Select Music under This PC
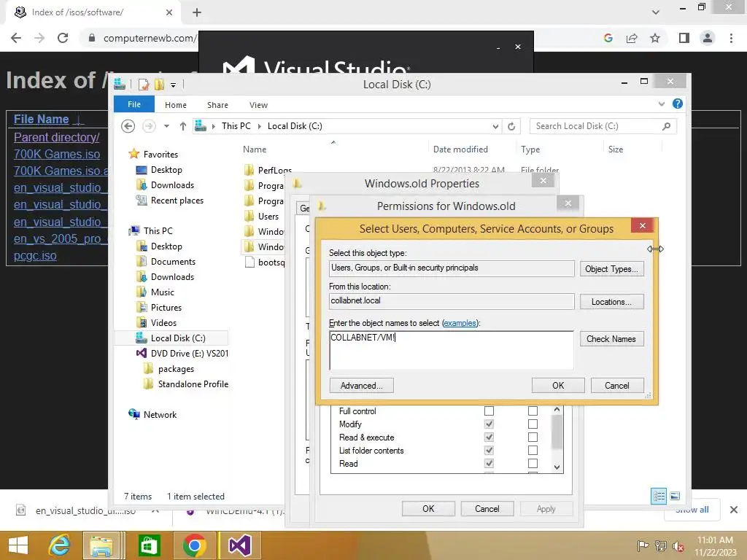747x560 pixels. click(x=163, y=292)
